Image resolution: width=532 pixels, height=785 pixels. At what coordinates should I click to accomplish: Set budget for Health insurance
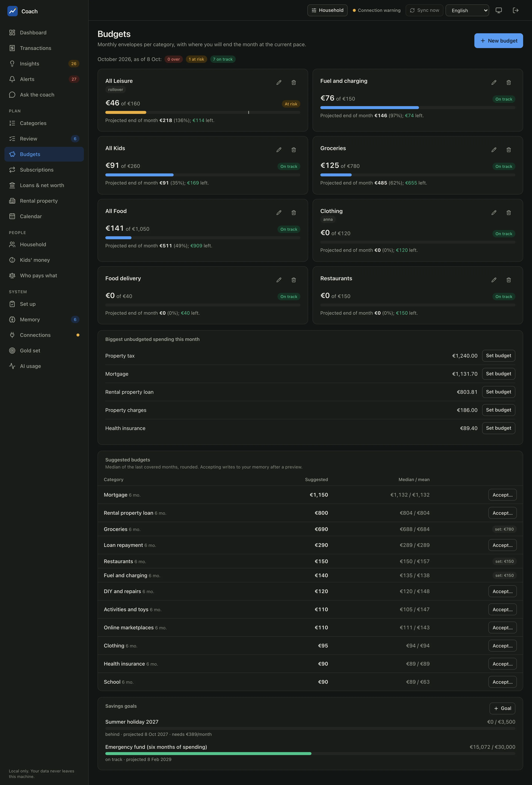coord(498,428)
